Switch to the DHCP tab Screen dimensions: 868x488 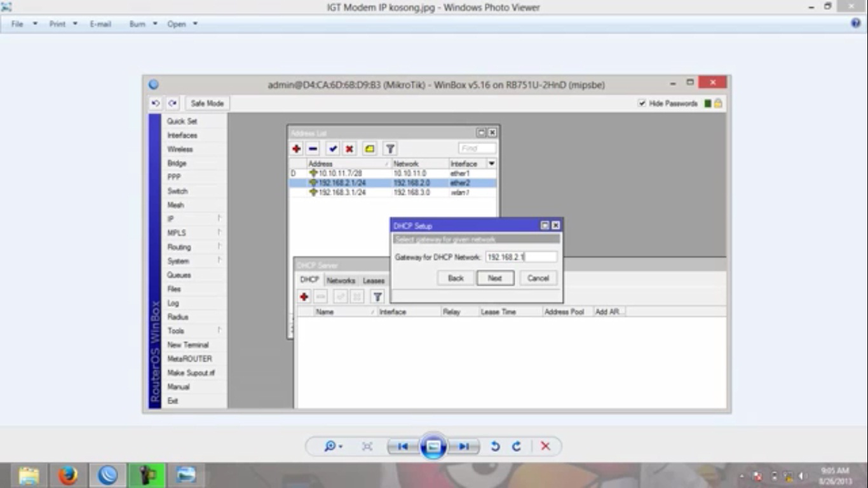309,280
